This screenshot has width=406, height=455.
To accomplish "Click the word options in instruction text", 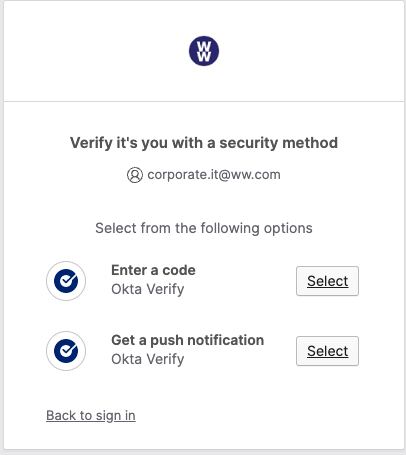I will [x=288, y=229].
